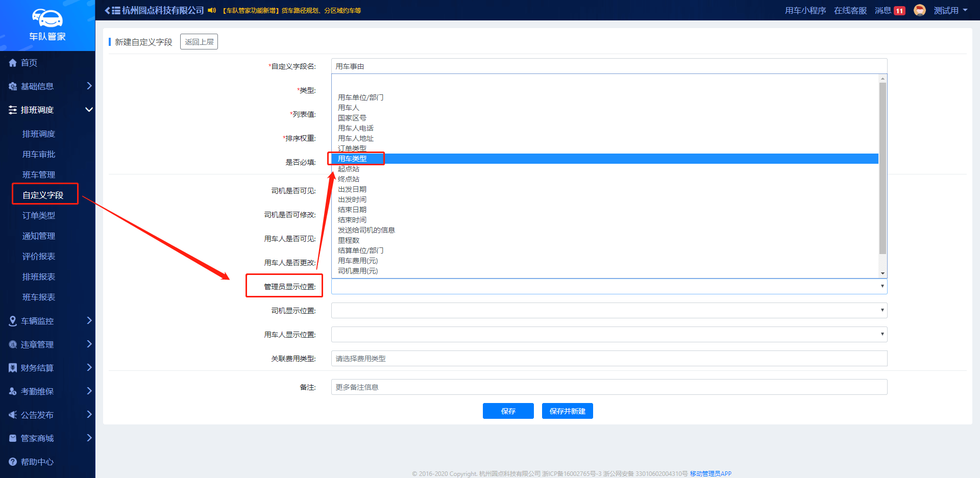Select 用车类型 in the dropdown list
This screenshot has width=980, height=478.
352,159
